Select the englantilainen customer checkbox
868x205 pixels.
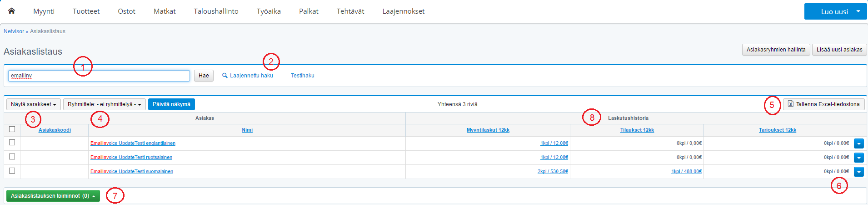tap(12, 143)
